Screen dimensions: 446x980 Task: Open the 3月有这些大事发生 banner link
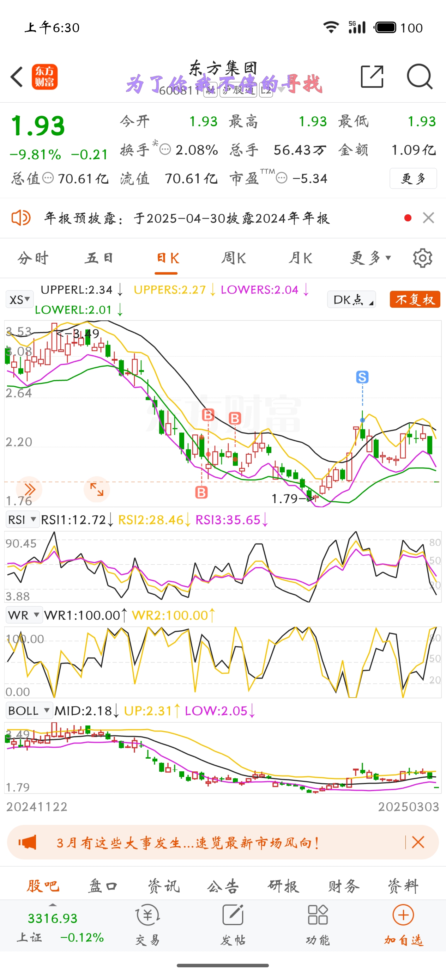point(188,843)
